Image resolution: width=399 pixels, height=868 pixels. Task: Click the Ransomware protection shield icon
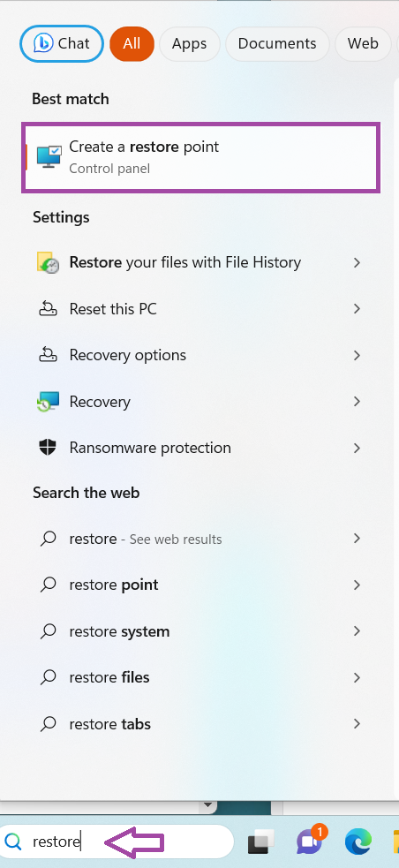[49, 448]
